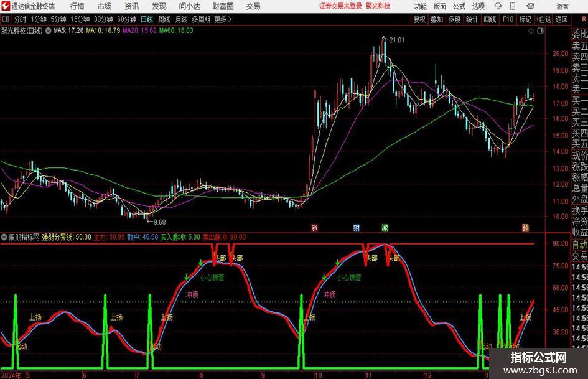Screen dimensions: 588x379
Task: Open the F10 company info button
Action: point(508,19)
